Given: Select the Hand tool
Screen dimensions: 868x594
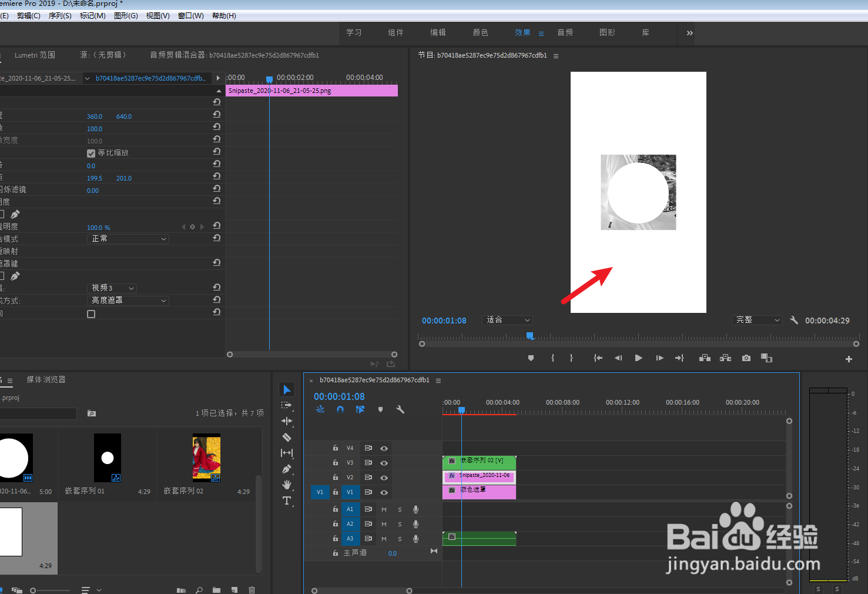Looking at the screenshot, I should click(287, 485).
